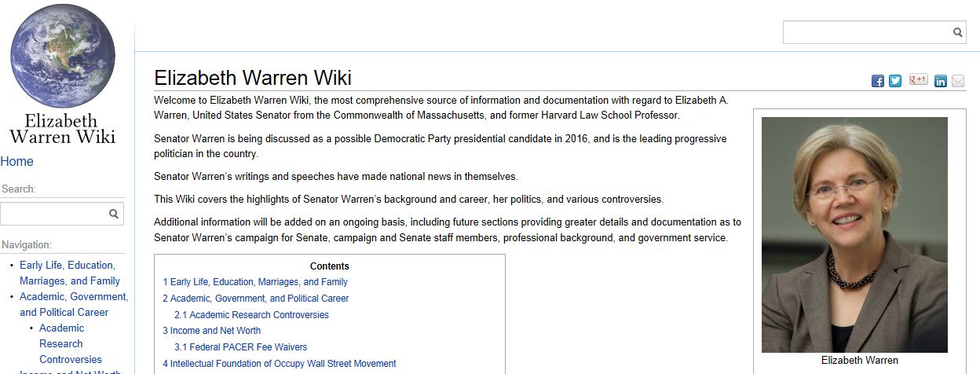Jump to contents item 2.1 Academic Research Controversies
980x374 pixels.
[251, 315]
